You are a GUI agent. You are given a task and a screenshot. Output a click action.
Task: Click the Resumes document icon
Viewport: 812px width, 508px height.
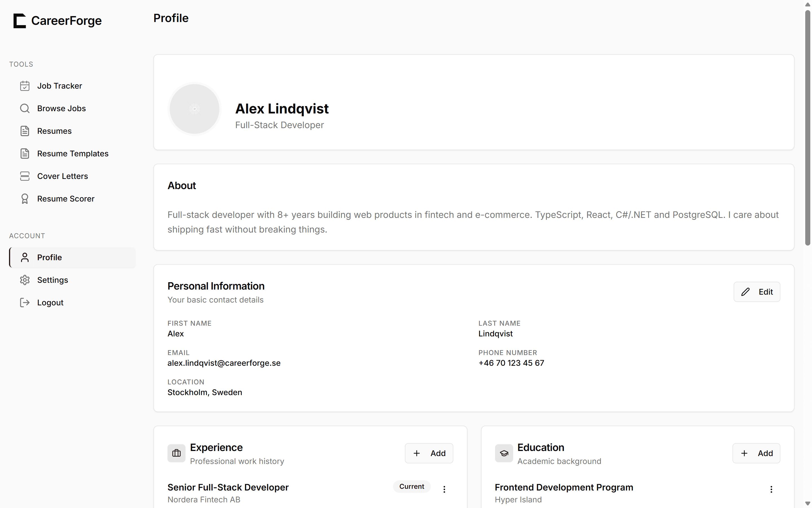tap(25, 131)
